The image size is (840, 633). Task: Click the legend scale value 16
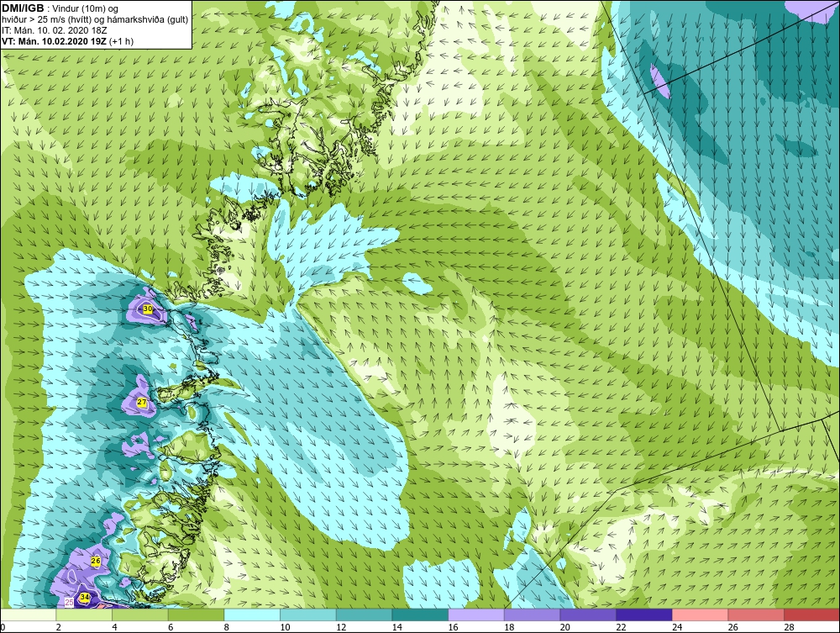click(453, 627)
